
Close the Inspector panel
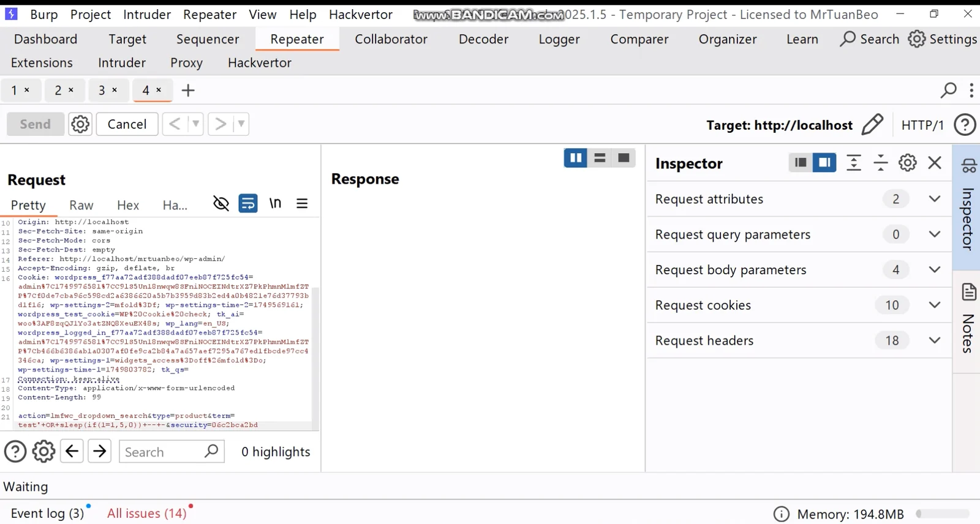point(935,163)
